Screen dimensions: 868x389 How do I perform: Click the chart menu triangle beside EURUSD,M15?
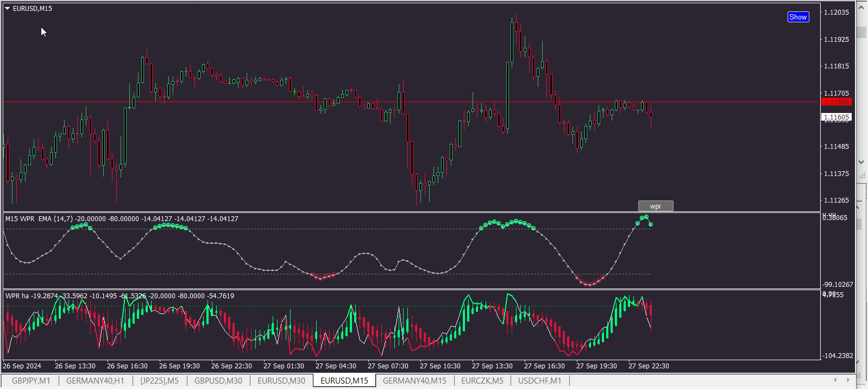pos(8,9)
